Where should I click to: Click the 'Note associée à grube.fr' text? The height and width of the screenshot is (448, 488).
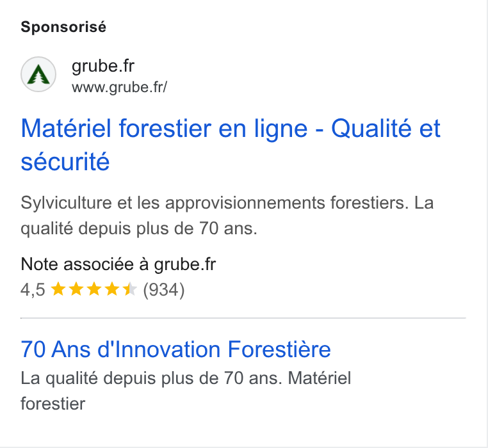pos(118,264)
